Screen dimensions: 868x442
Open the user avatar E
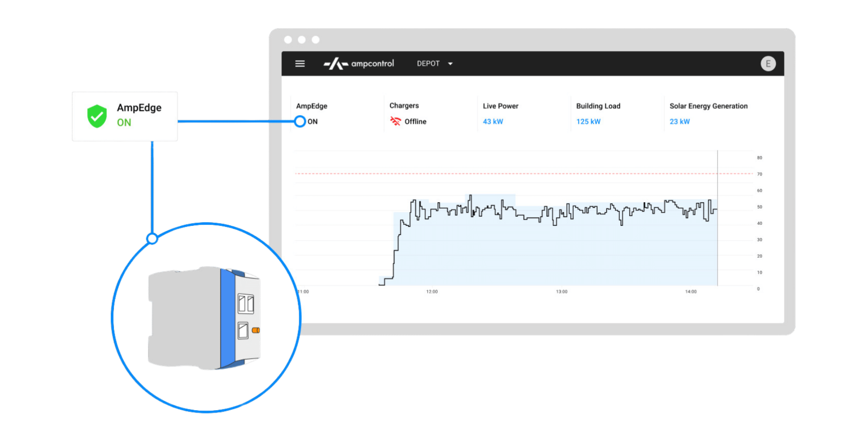[x=768, y=64]
